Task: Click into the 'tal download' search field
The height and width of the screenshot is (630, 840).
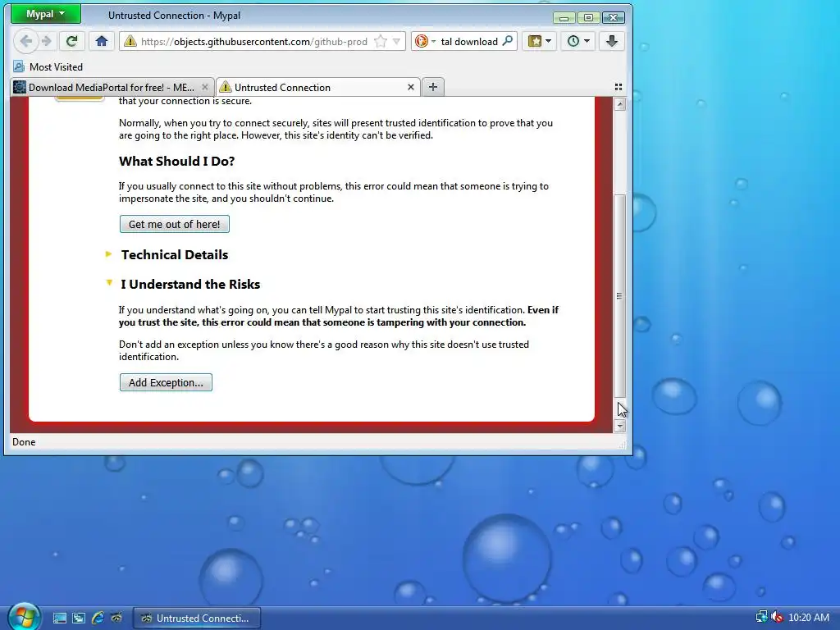Action: (469, 42)
